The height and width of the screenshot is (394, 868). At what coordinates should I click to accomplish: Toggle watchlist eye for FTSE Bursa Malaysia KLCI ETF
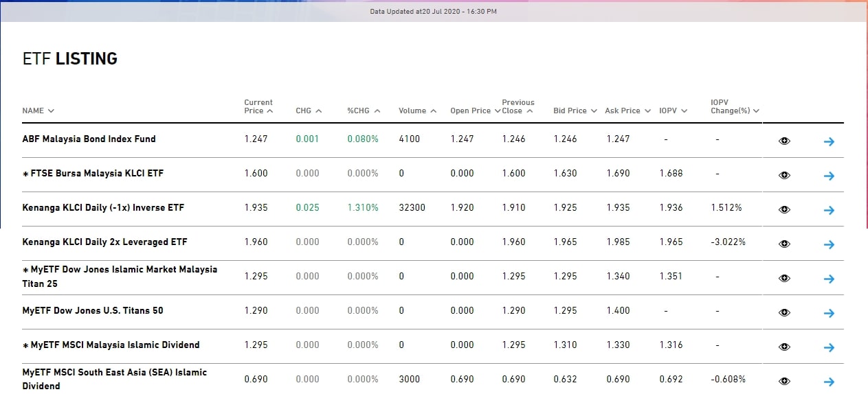784,176
